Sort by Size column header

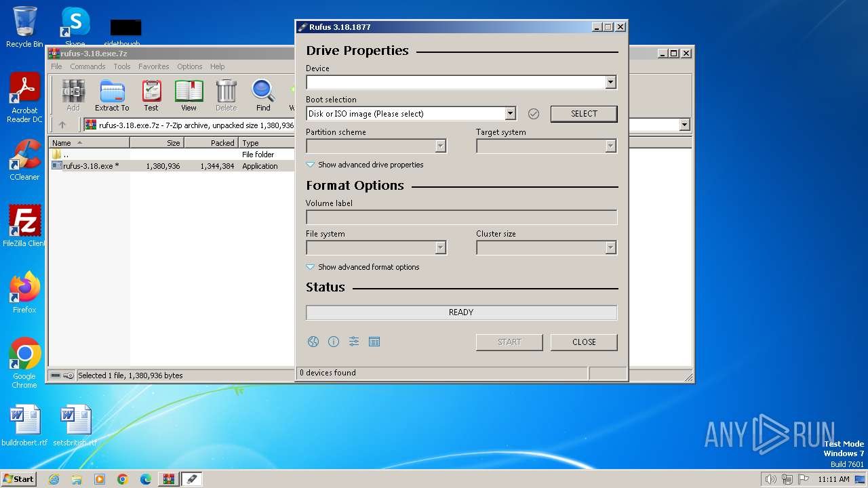tap(157, 143)
